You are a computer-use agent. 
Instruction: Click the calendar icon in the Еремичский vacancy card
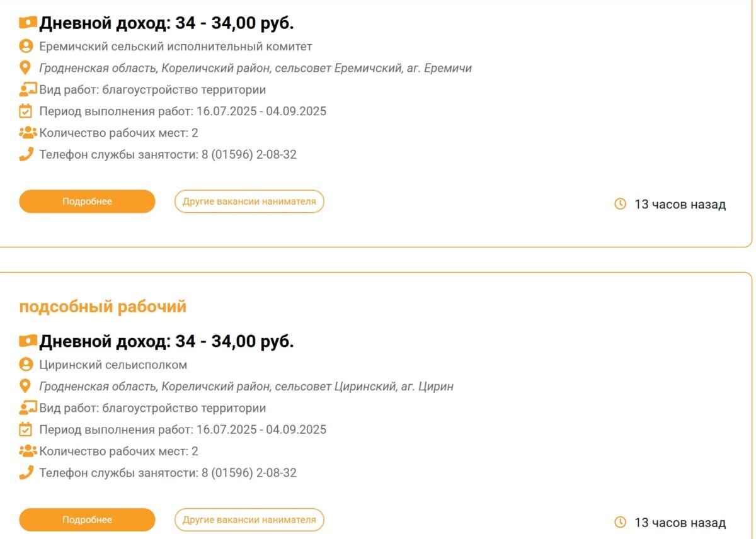26,111
